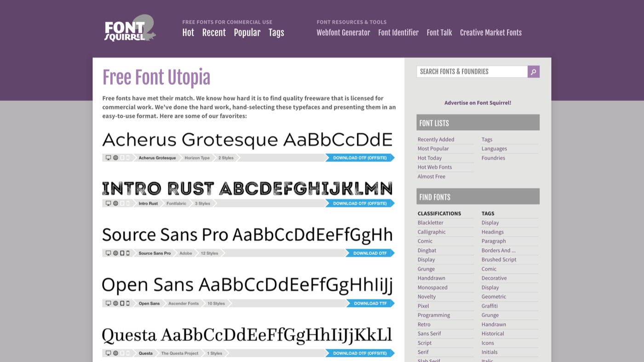Click the magnifier search button
Screen dimensions: 644x362
534,71
